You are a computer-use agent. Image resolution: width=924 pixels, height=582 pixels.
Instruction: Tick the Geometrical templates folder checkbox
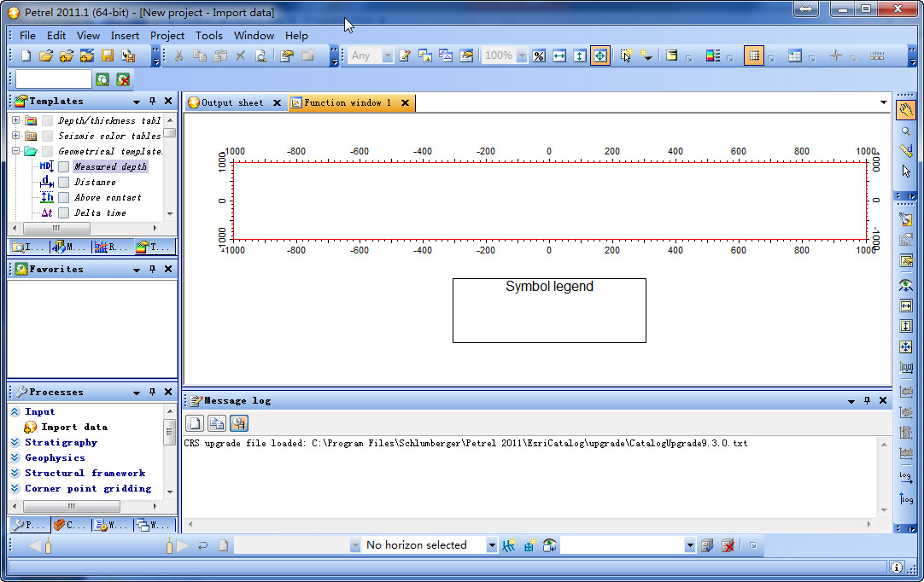tap(48, 151)
